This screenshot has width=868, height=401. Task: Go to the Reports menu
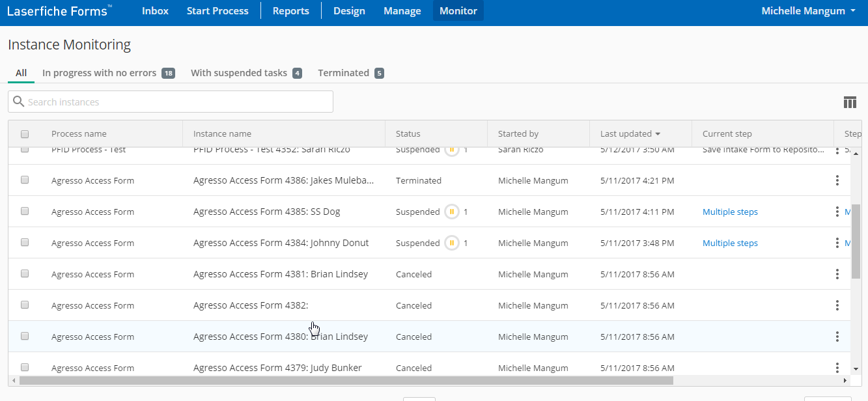point(290,11)
